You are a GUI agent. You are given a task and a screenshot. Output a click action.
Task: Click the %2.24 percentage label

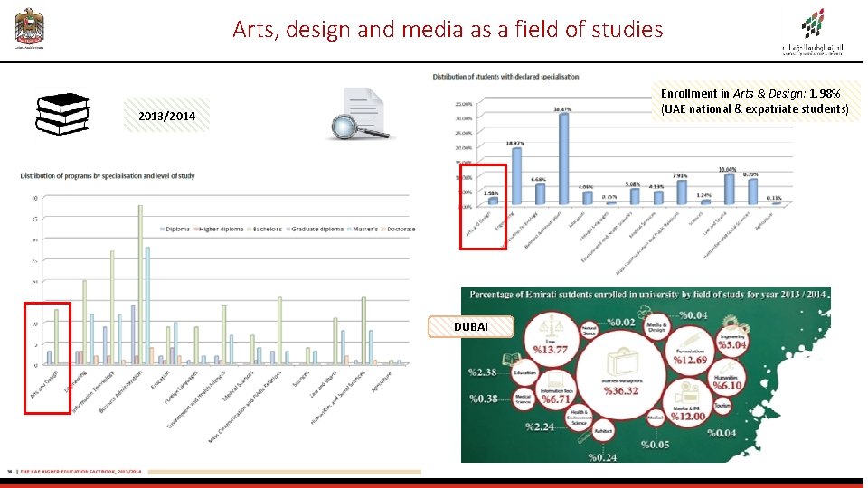[x=540, y=427]
